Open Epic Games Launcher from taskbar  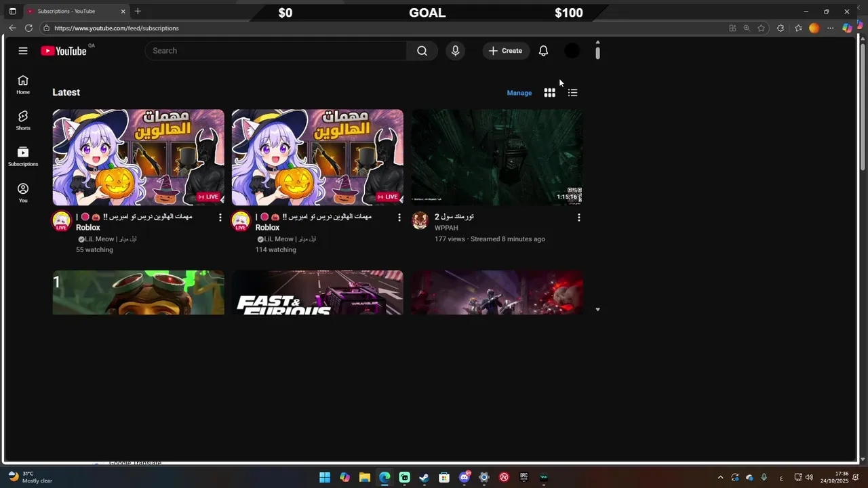[x=524, y=477]
